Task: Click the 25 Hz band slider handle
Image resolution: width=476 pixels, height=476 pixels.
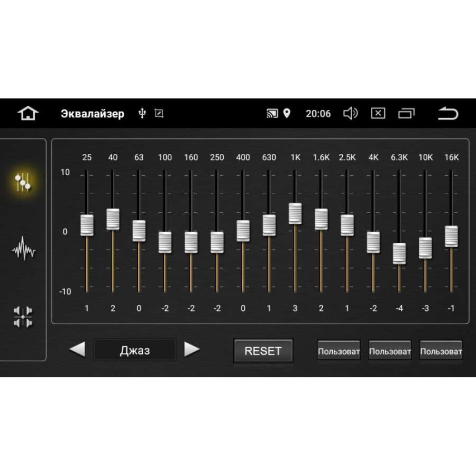Action: pyautogui.click(x=87, y=225)
